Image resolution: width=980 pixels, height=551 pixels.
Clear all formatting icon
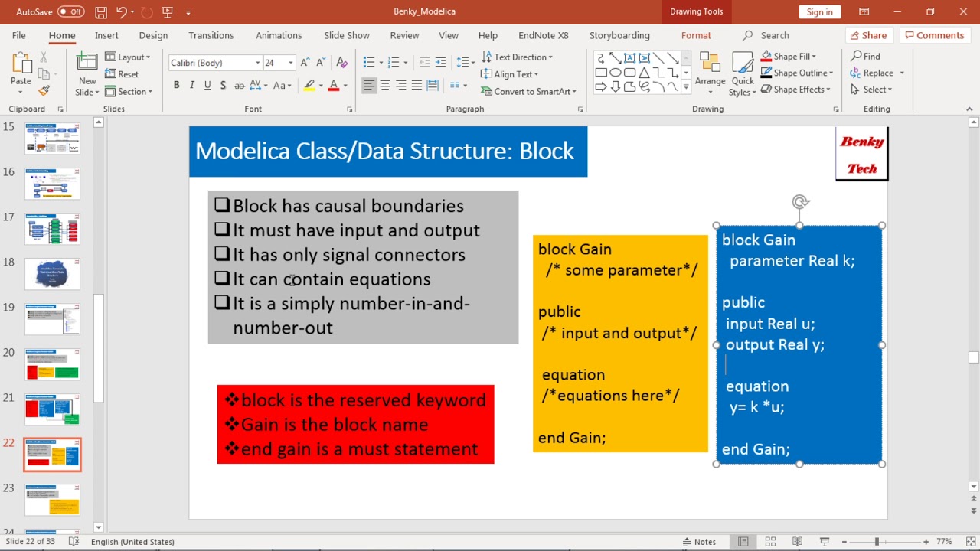(x=341, y=63)
